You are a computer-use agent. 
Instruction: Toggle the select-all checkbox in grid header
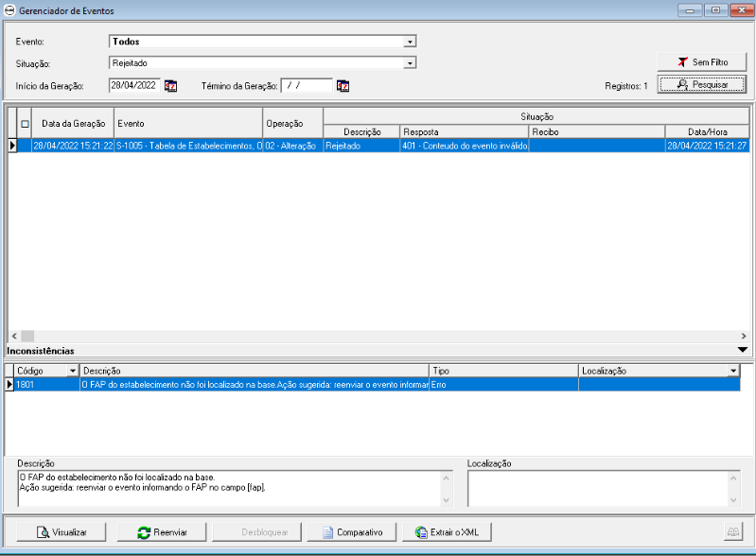[x=26, y=124]
